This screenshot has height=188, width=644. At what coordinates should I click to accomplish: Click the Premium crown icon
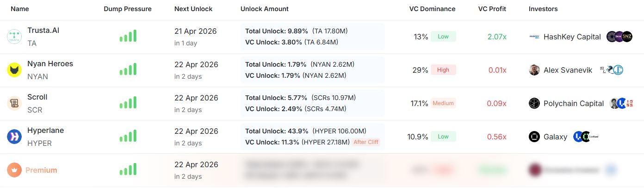pos(14,170)
